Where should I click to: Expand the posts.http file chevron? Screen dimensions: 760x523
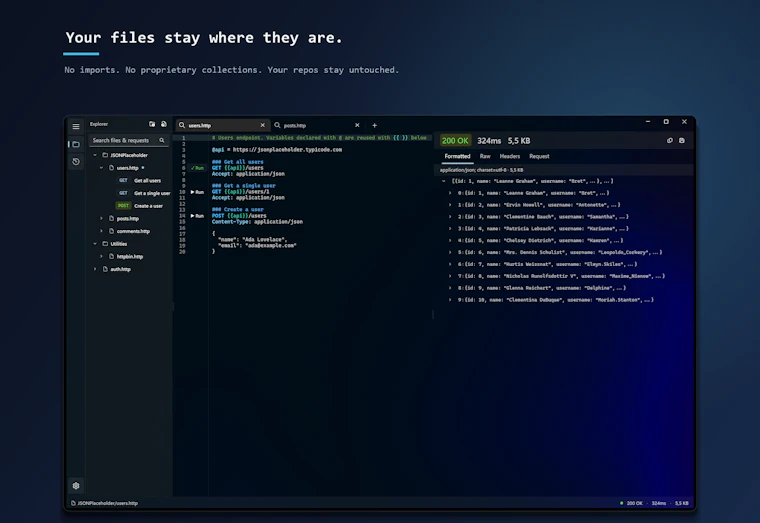click(x=101, y=219)
